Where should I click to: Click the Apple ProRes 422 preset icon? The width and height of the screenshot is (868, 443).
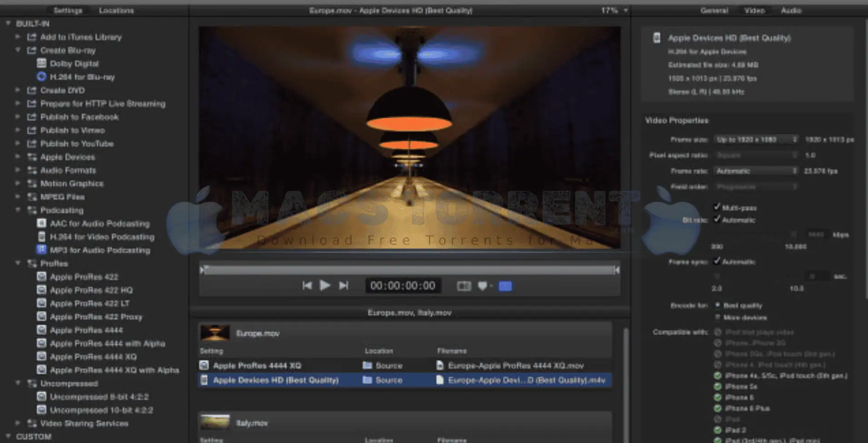coord(41,276)
